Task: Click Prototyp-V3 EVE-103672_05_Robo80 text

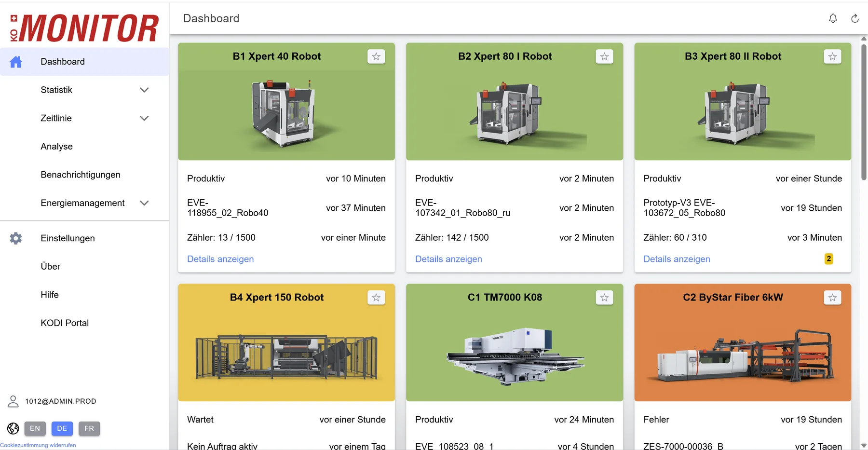Action: 684,208
